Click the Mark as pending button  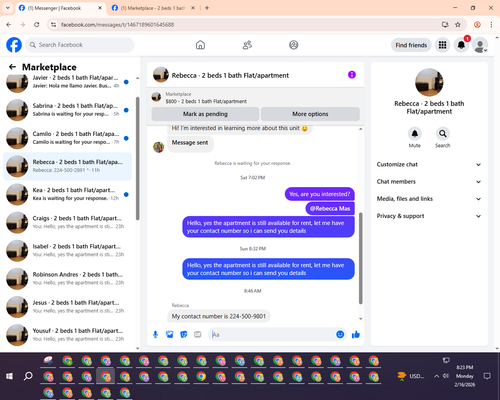[205, 114]
